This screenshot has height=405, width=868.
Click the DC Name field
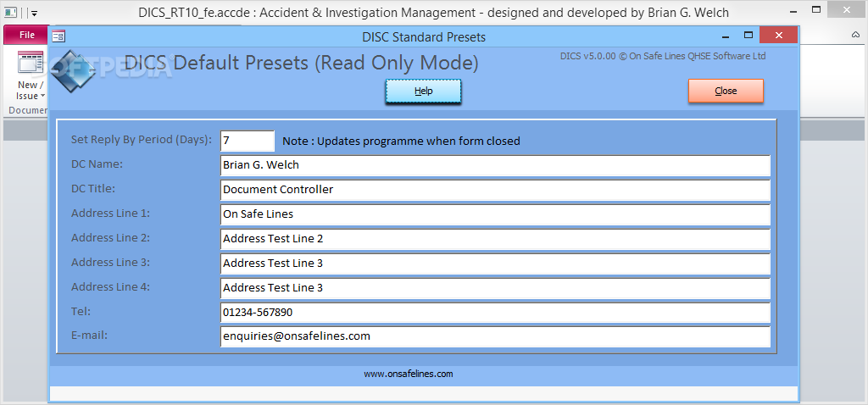point(495,165)
